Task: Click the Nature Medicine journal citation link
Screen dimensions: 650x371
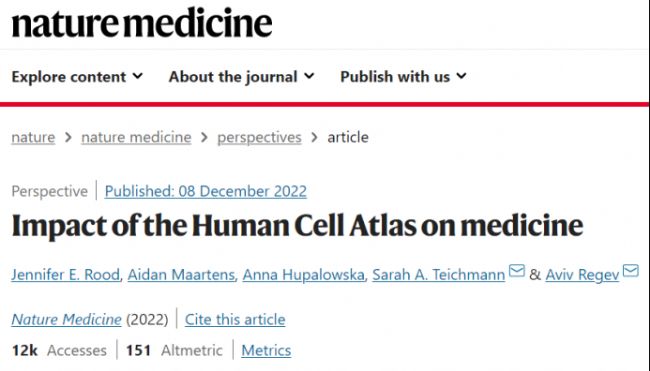Action: [66, 319]
